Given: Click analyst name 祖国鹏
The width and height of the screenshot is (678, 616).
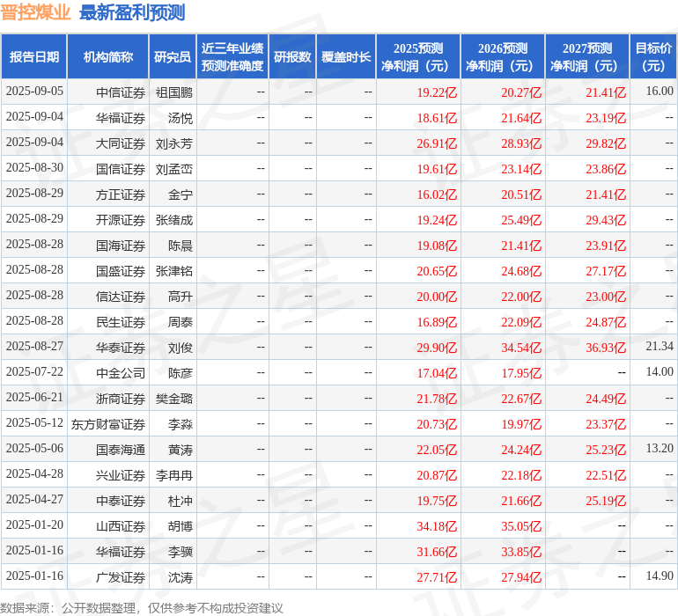Looking at the screenshot, I should coord(173,92).
